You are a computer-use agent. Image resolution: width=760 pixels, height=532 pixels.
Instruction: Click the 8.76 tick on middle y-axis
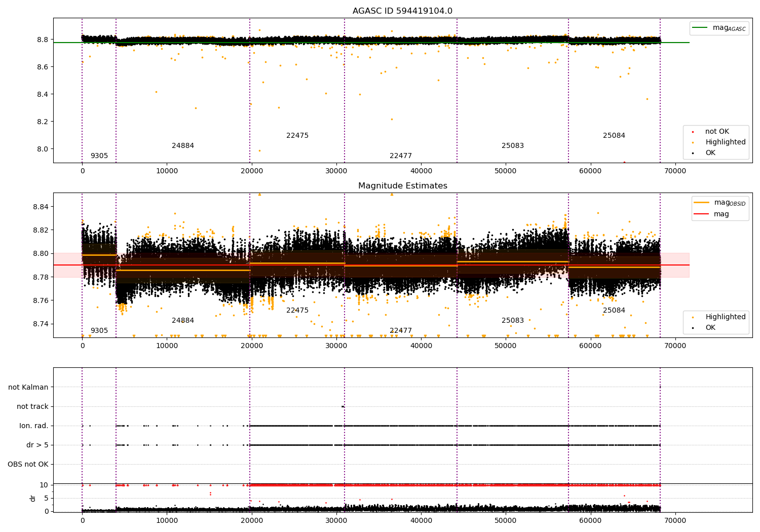pyautogui.click(x=41, y=300)
